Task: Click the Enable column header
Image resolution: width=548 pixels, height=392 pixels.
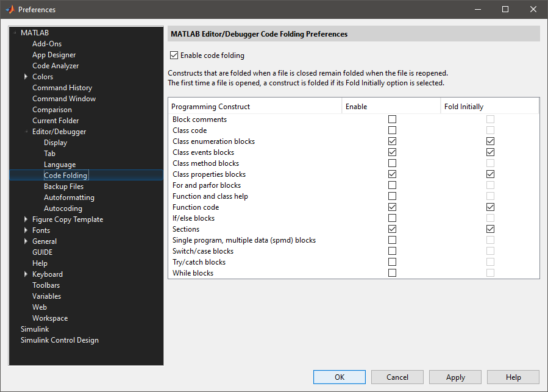Action: pos(391,106)
